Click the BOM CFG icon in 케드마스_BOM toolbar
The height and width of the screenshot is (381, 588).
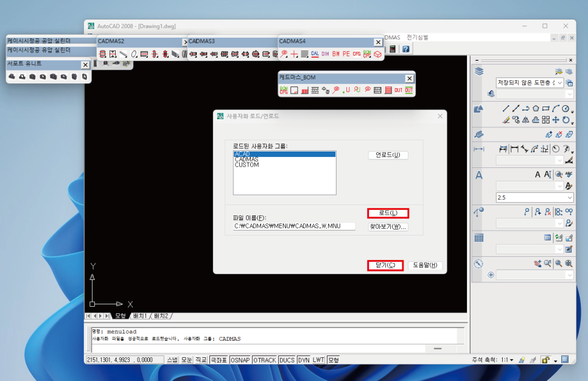284,90
